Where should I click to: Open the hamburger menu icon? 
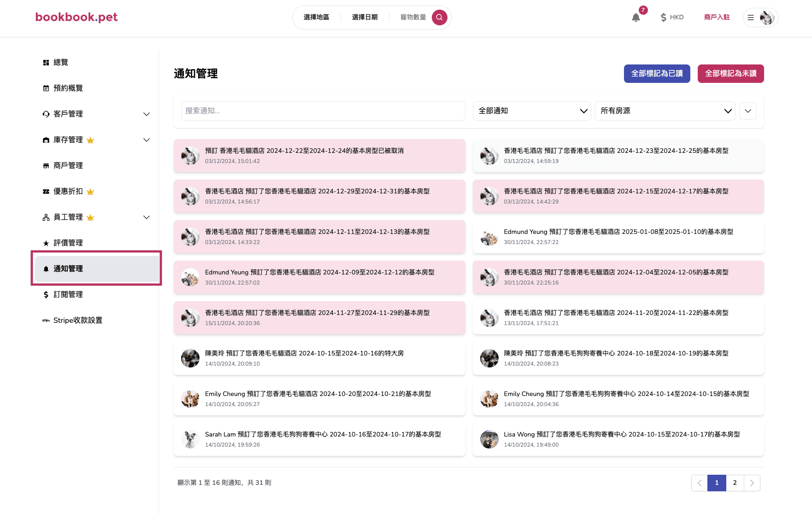751,17
